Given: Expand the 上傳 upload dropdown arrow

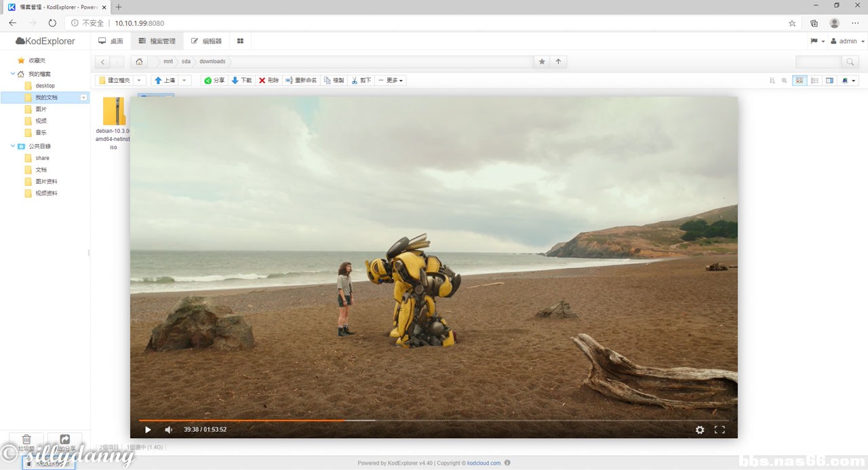Looking at the screenshot, I should click(184, 80).
